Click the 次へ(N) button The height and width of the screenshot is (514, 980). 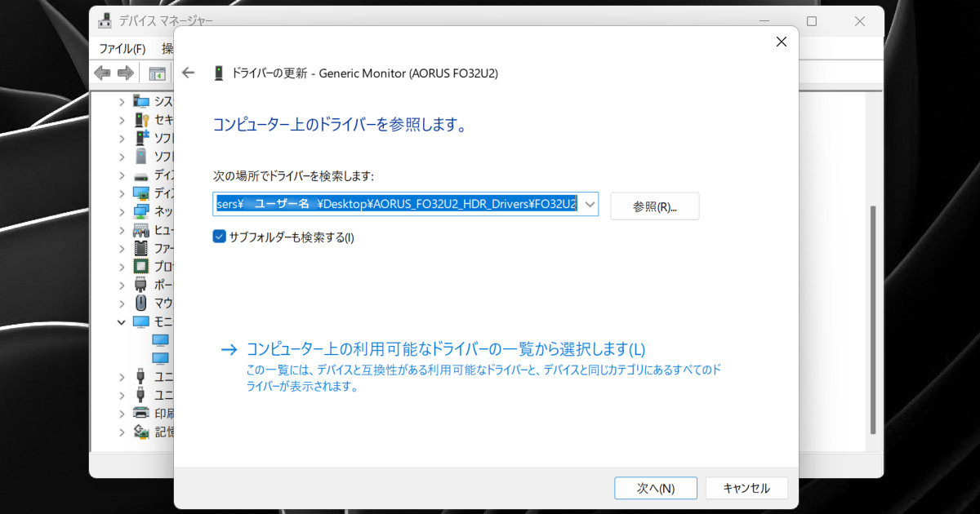(656, 488)
